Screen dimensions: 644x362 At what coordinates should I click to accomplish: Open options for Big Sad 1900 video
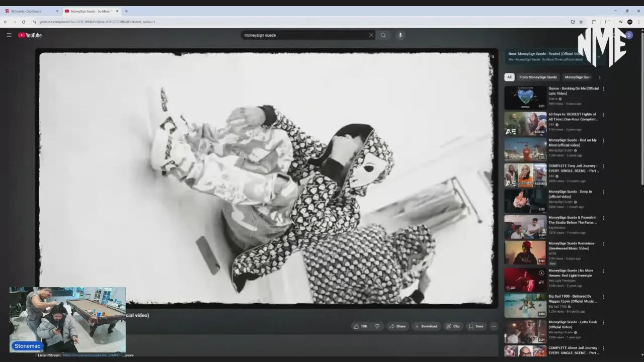coord(603,297)
